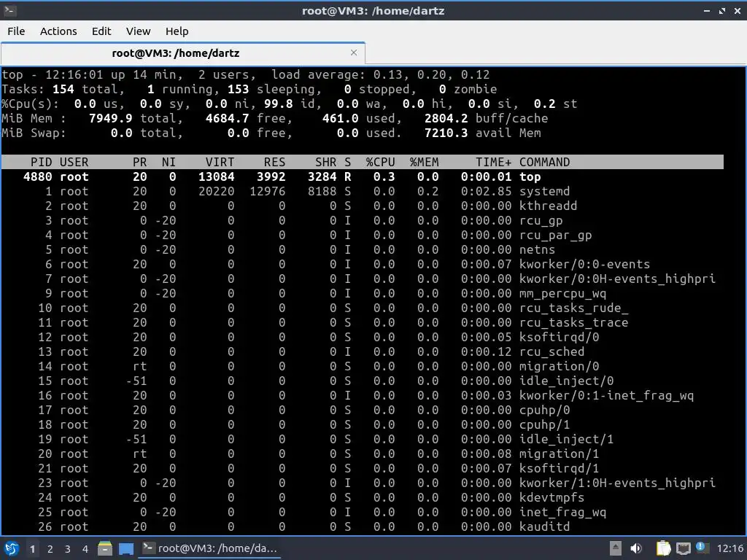Open the clipboard manager tray icon
Image resolution: width=747 pixels, height=560 pixels.
(663, 548)
